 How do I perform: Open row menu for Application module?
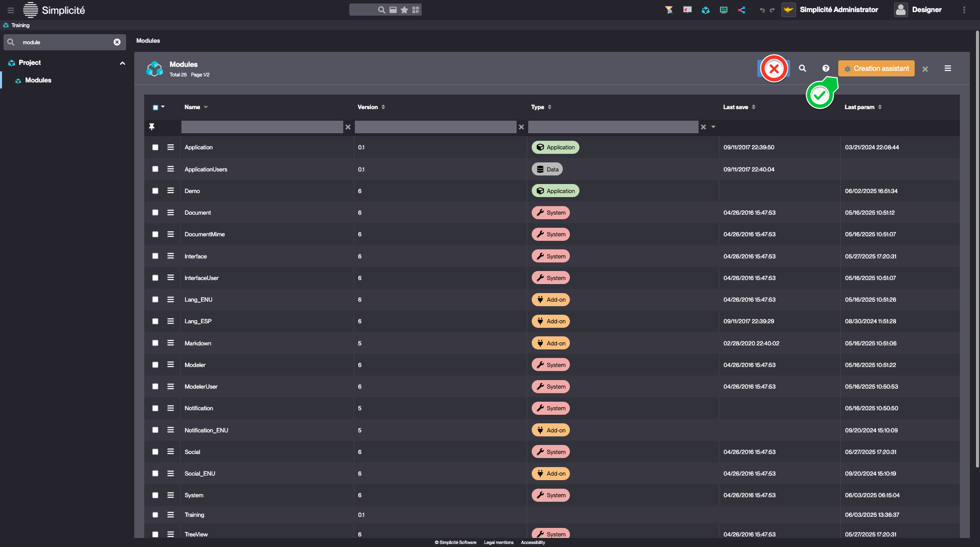(x=171, y=147)
